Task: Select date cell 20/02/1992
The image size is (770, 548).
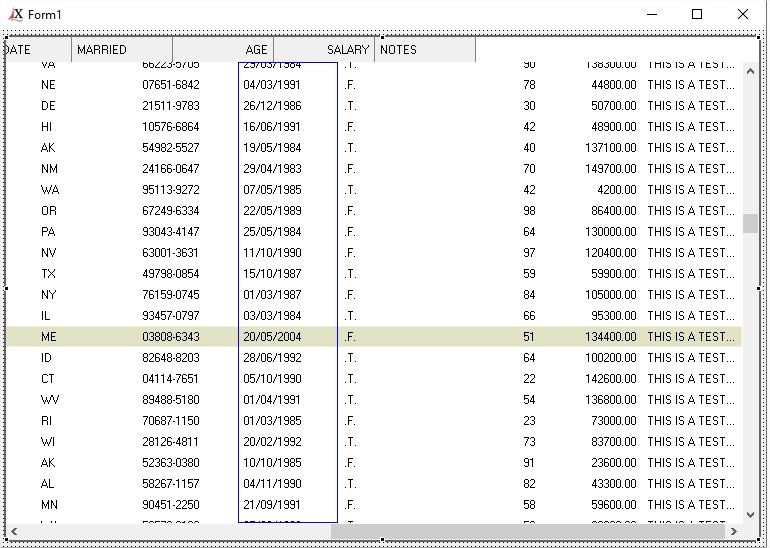Action: pos(273,442)
